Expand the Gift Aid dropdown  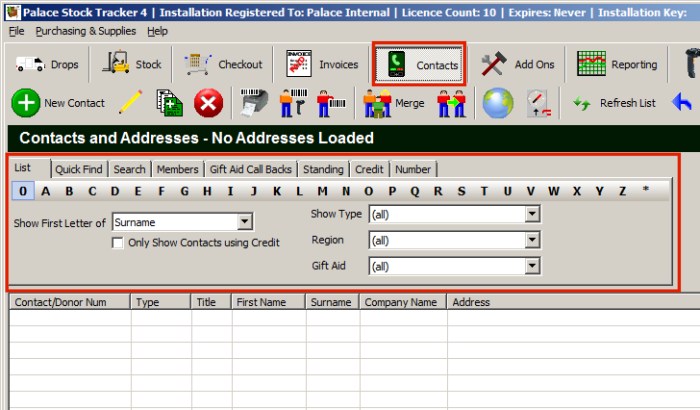coord(533,266)
